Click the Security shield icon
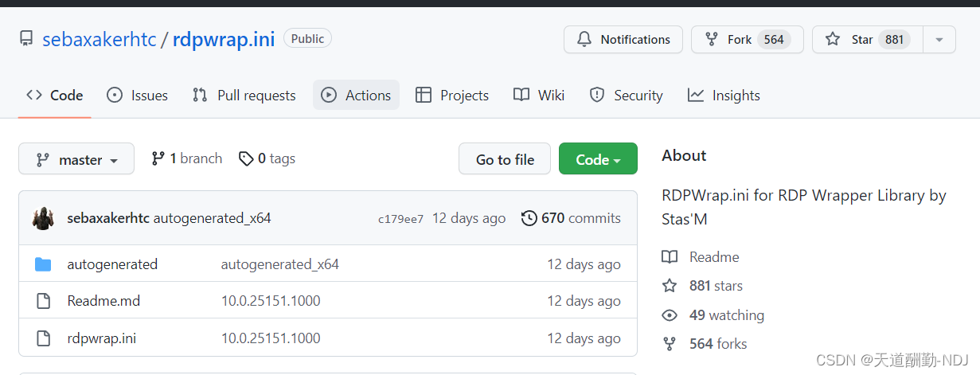Viewport: 980px width, 375px height. coord(597,96)
